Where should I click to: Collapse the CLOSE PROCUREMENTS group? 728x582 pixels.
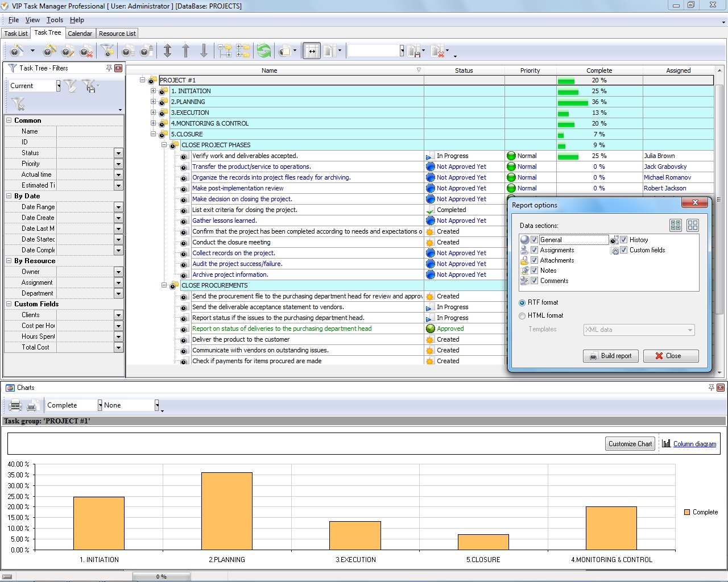(164, 285)
